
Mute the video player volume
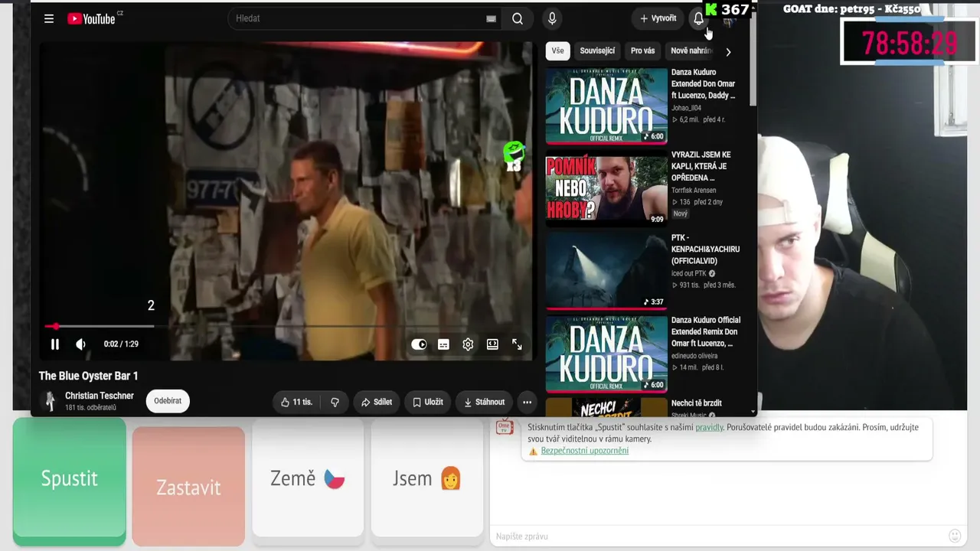(80, 344)
